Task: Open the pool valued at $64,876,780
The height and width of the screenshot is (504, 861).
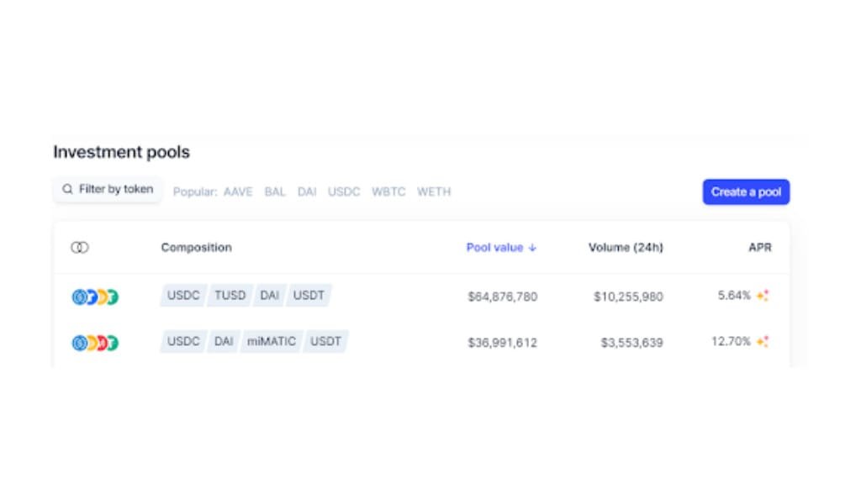Action: tap(502, 297)
